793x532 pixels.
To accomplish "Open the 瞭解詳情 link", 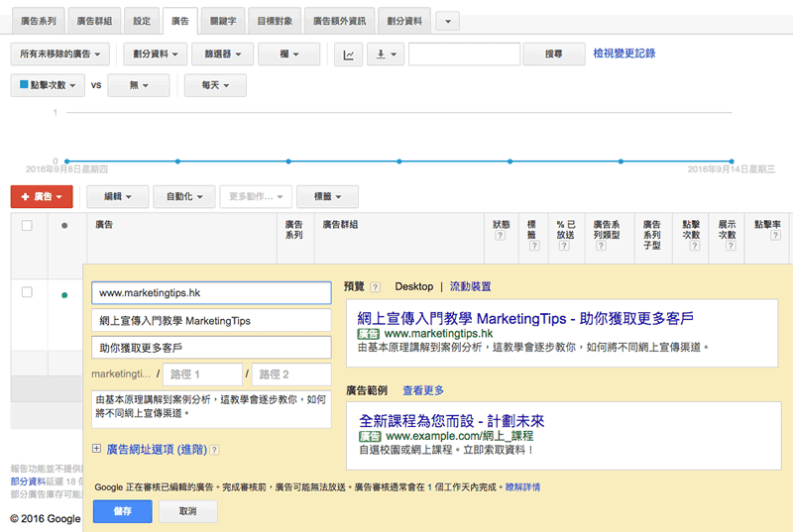I will pyautogui.click(x=522, y=487).
